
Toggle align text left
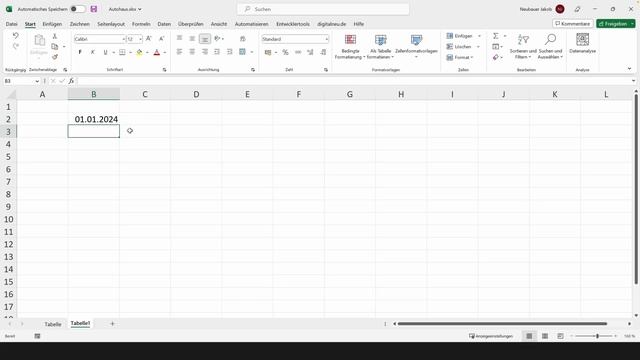(179, 52)
